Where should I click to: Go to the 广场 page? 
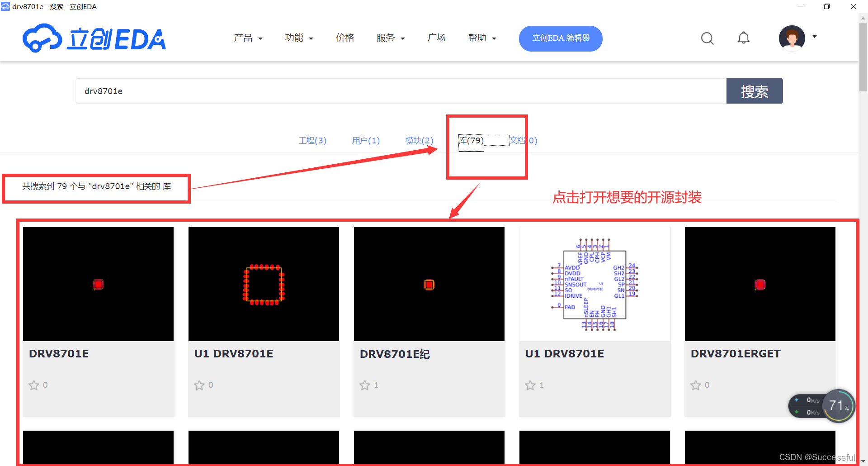click(x=437, y=38)
